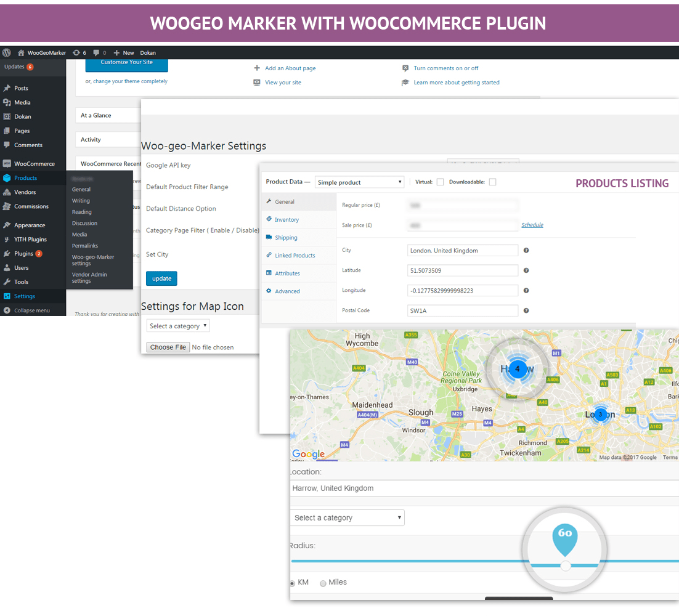The width and height of the screenshot is (679, 616).
Task: Click the Users sidebar icon
Action: tap(7, 268)
